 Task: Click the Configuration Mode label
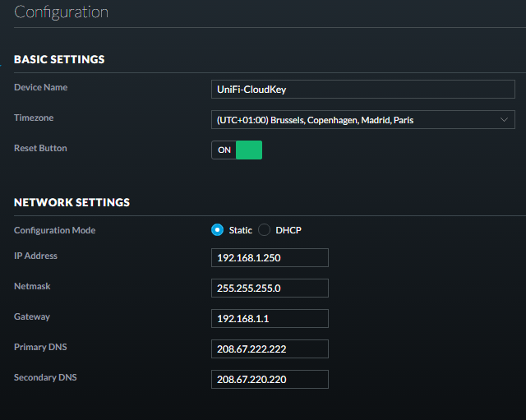click(x=55, y=230)
